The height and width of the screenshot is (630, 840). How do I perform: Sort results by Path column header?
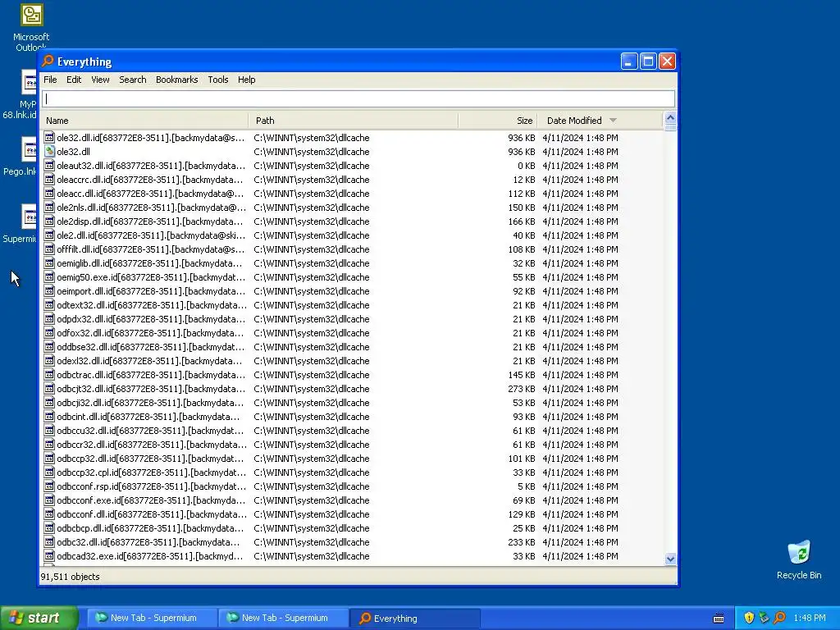[x=353, y=121]
